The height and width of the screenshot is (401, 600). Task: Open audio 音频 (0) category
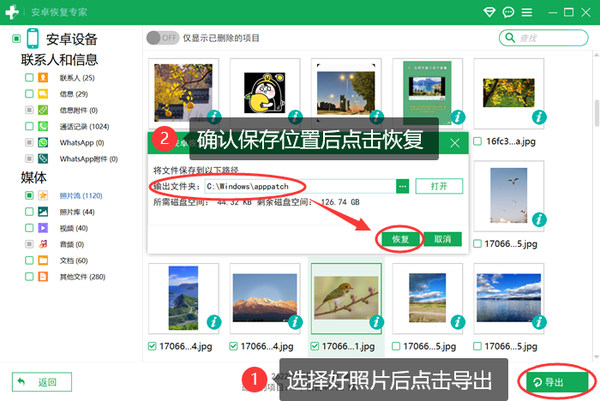click(x=72, y=244)
